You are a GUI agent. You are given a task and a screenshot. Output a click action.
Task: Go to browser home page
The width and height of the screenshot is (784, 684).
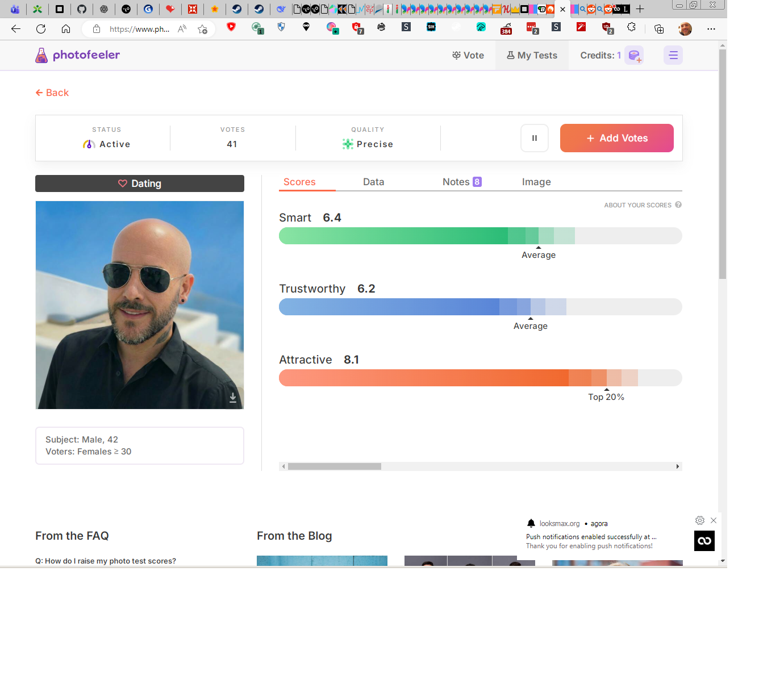pyautogui.click(x=66, y=29)
